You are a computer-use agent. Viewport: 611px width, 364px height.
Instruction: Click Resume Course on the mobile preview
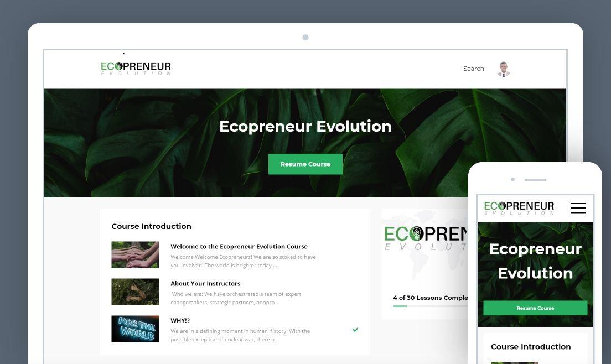(x=535, y=308)
